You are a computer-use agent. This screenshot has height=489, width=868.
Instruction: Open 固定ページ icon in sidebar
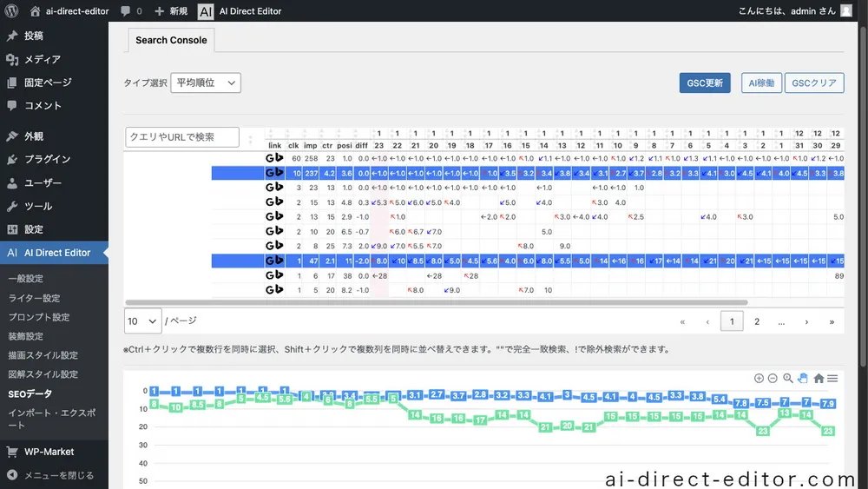click(x=12, y=83)
